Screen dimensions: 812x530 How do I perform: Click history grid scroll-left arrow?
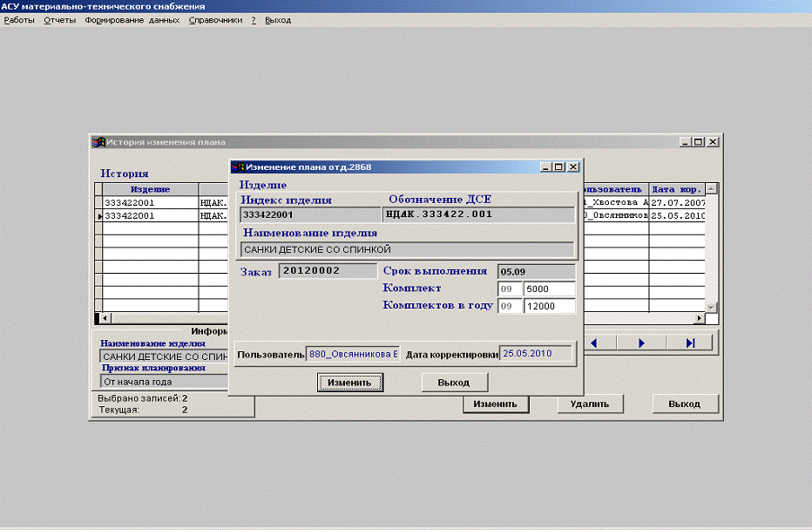point(105,318)
